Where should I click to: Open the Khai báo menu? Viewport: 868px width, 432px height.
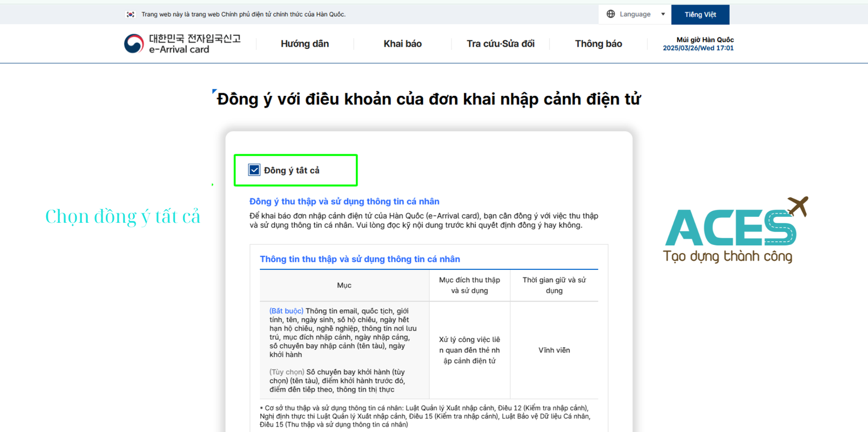tap(403, 44)
